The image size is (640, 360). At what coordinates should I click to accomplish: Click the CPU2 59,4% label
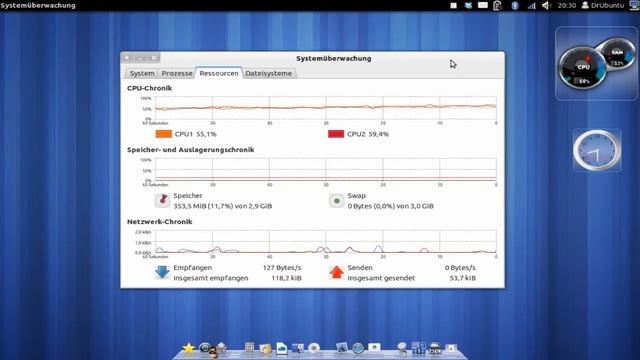coord(368,134)
